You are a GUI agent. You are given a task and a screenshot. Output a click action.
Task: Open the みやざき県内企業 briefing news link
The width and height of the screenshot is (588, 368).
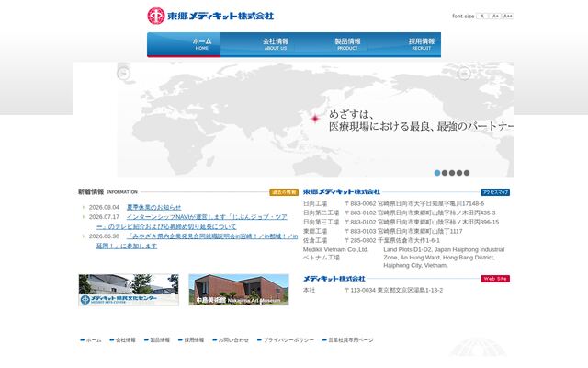(198, 241)
